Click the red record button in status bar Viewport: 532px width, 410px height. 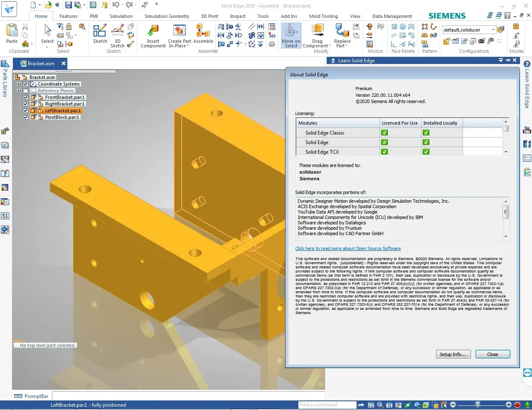(517, 405)
